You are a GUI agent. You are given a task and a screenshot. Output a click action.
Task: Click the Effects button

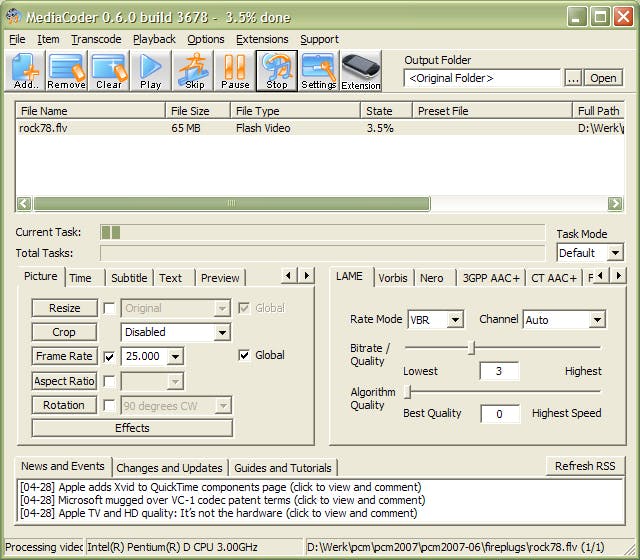click(132, 428)
